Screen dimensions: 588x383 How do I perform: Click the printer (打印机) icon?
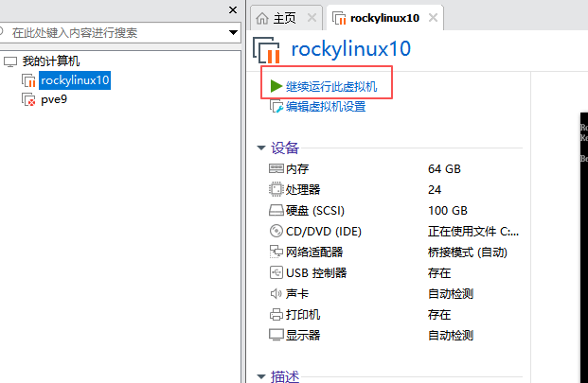[276, 314]
